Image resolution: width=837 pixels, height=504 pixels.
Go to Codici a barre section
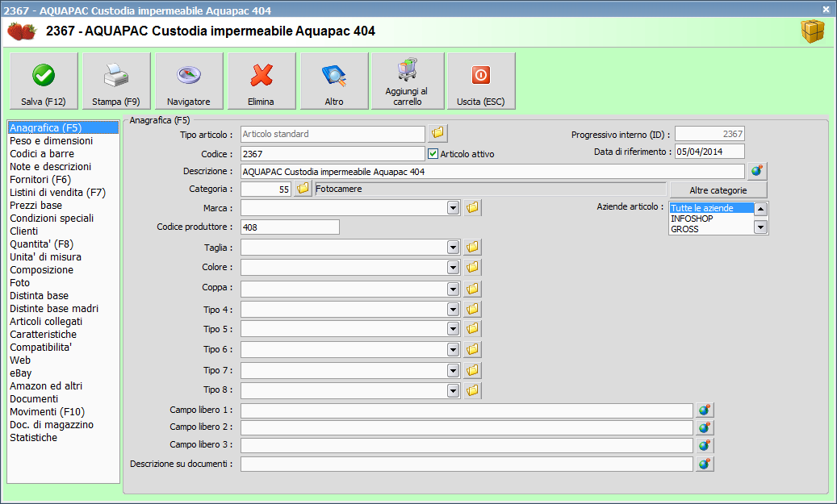[42, 153]
